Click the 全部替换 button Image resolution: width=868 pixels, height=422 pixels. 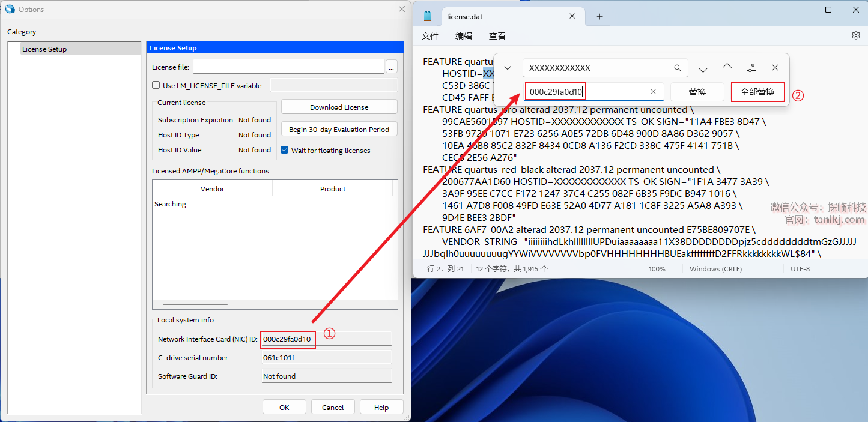tap(757, 92)
